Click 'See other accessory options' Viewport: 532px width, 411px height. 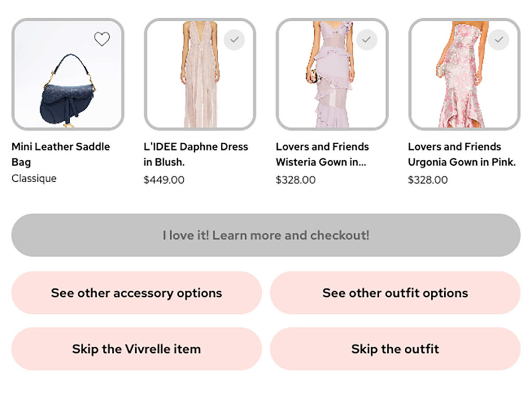(136, 293)
